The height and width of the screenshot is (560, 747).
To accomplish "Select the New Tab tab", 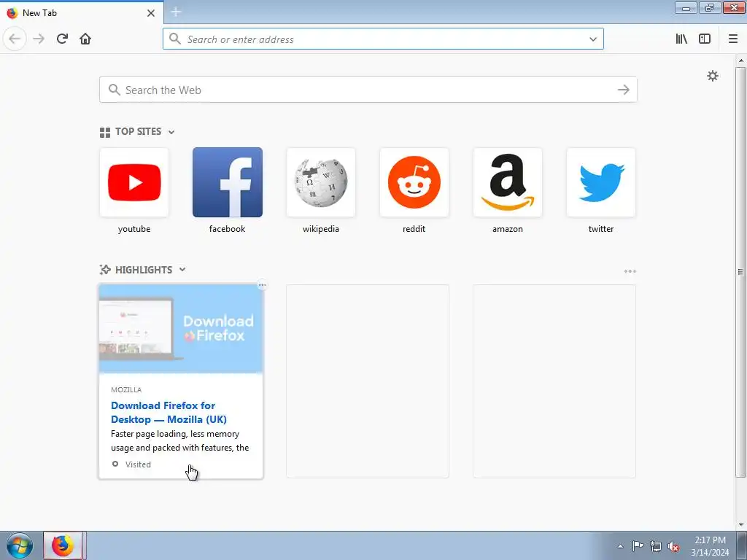I will coord(82,12).
